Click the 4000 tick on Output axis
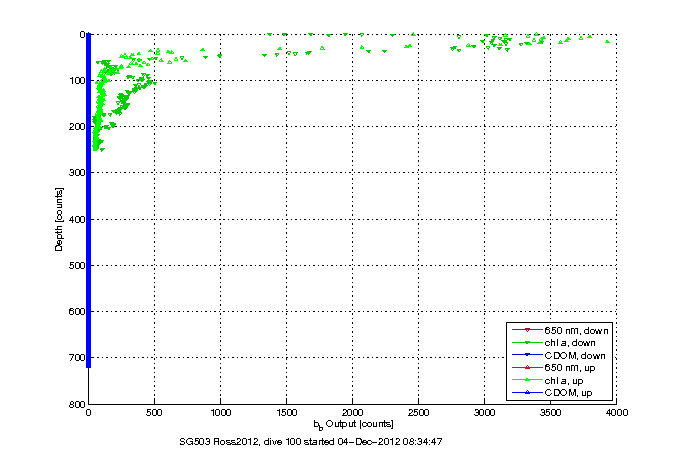681x454 pixels. (x=617, y=413)
